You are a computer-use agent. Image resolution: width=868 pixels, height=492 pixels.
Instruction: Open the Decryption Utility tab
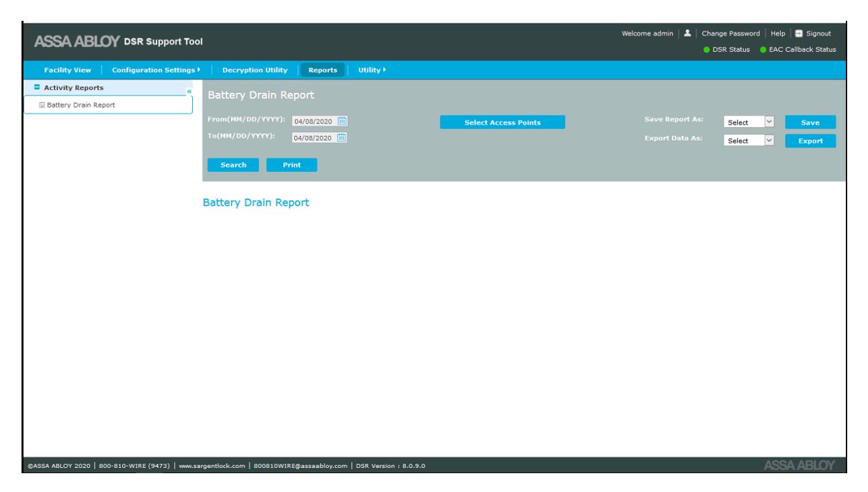tap(255, 70)
